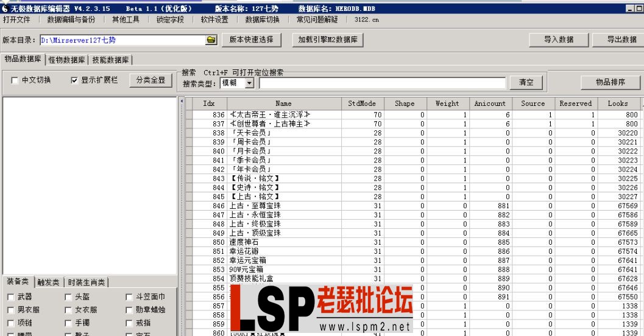Select the 触发类 category tab
Viewport: 644px width, 336px height.
click(x=48, y=282)
